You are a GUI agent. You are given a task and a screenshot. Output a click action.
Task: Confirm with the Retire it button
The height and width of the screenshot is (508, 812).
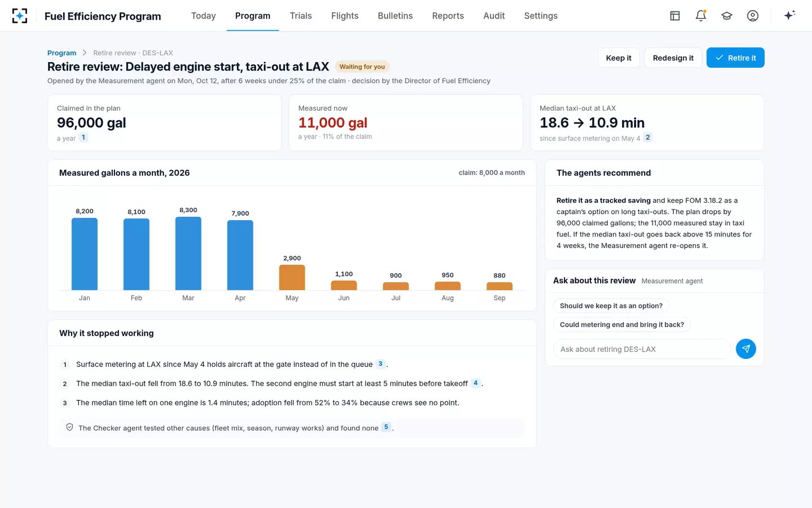[735, 58]
